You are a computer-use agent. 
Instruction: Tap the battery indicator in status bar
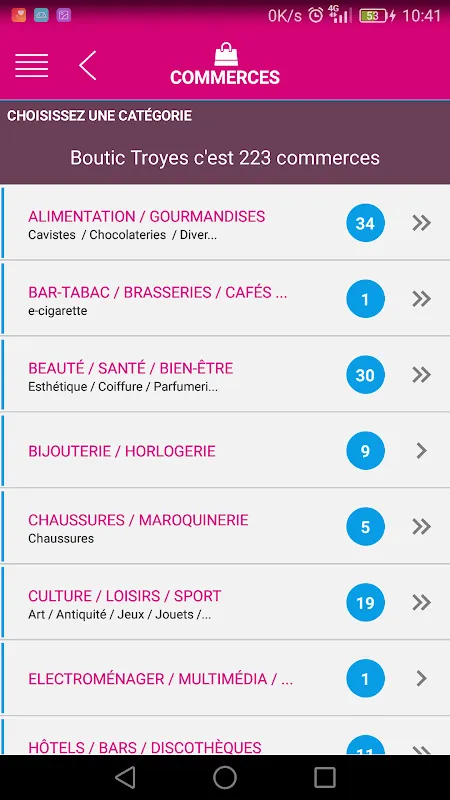[374, 16]
